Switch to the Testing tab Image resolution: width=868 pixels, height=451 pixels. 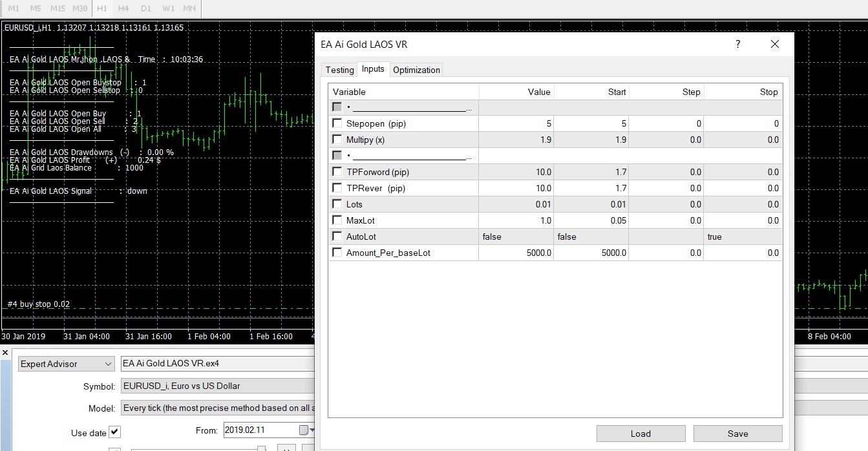[339, 70]
